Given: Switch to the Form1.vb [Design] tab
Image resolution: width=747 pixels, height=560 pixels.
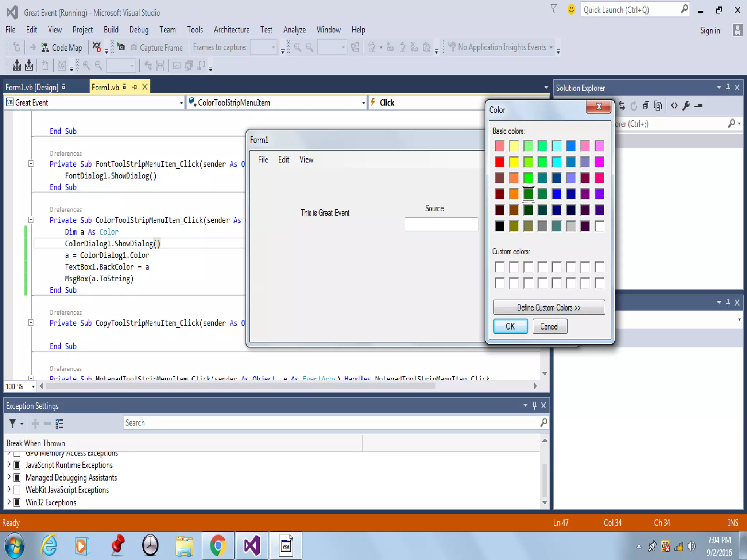Looking at the screenshot, I should 32,87.
